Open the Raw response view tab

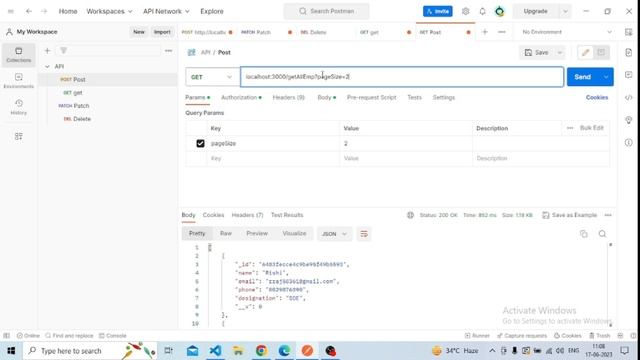point(226,233)
